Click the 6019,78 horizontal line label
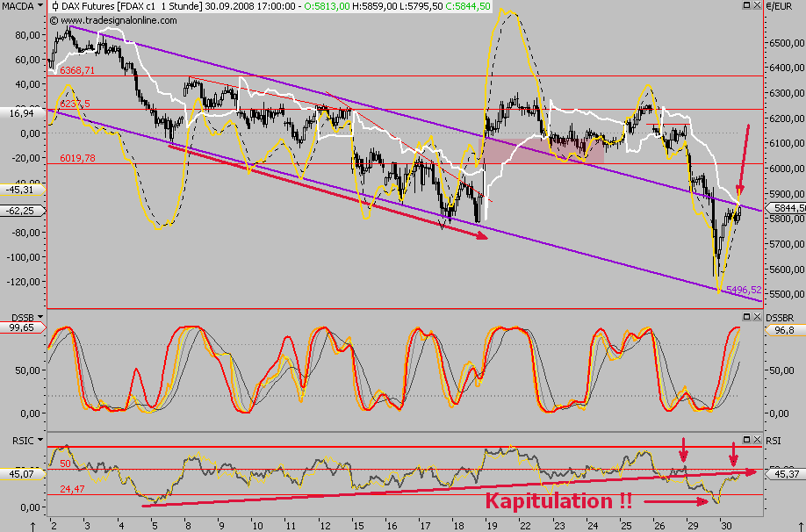 coord(77,158)
